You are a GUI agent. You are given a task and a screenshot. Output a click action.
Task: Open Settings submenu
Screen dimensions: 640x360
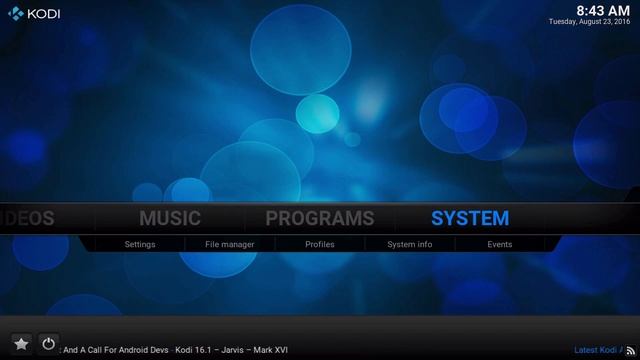coord(140,244)
